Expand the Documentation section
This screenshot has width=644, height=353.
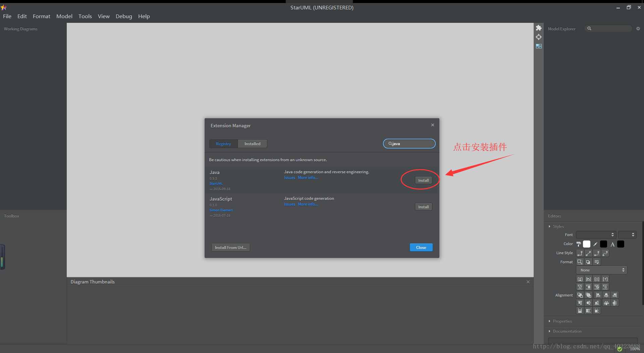point(565,331)
